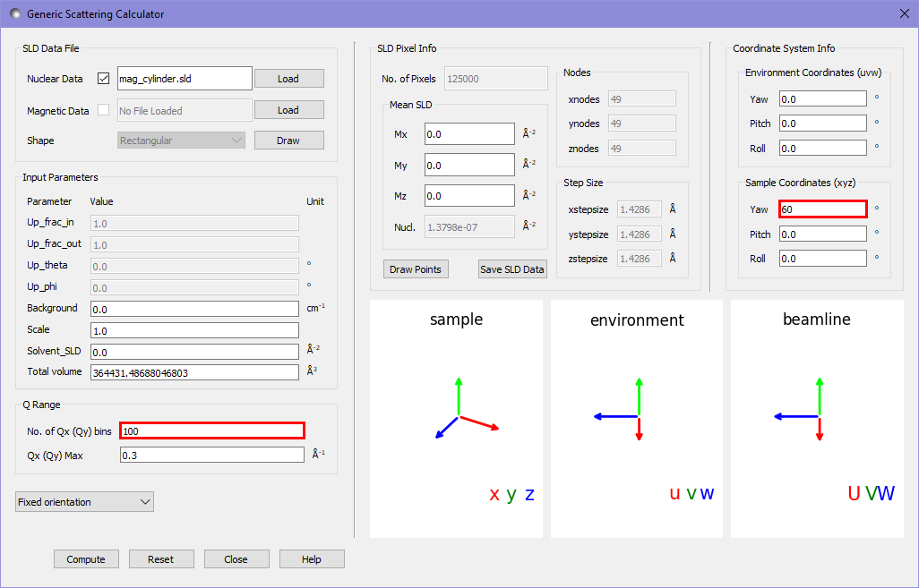
Task: Run the Compute button
Action: pyautogui.click(x=86, y=559)
